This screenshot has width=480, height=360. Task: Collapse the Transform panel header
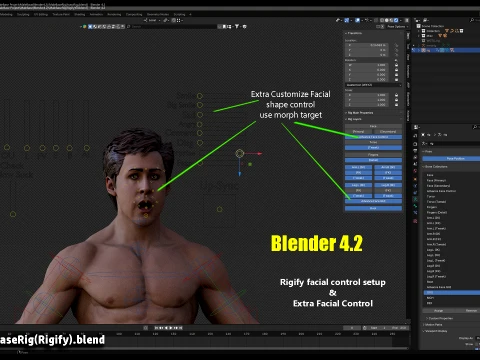click(354, 33)
